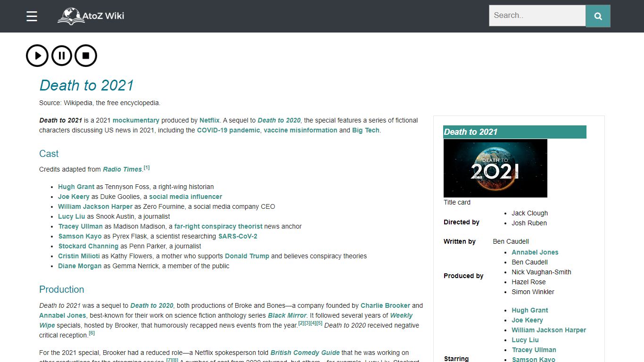Open the Weekly Wipe link

401,315
